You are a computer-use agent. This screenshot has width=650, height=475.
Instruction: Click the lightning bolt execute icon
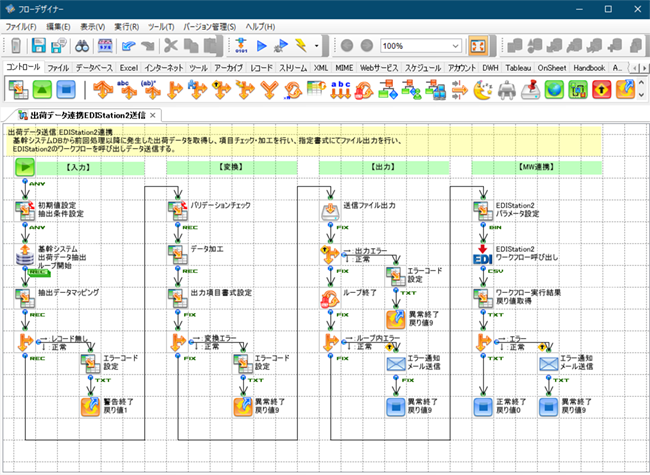tap(301, 46)
